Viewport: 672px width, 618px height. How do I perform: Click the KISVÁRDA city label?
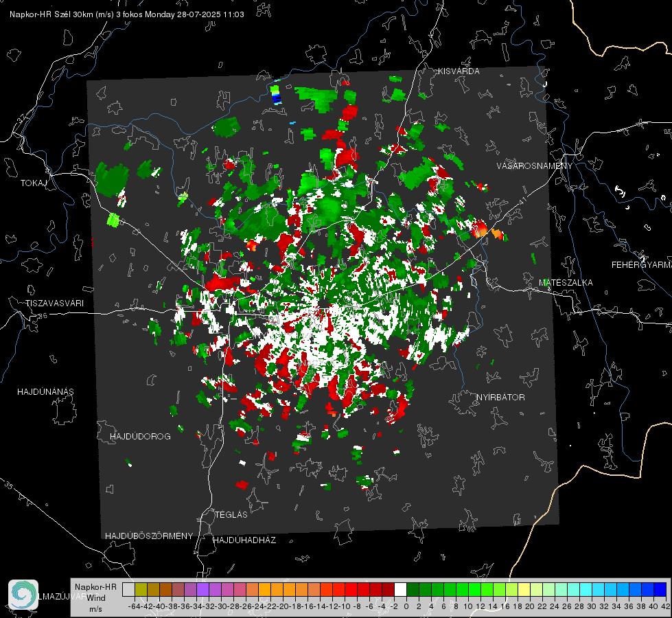(x=459, y=71)
